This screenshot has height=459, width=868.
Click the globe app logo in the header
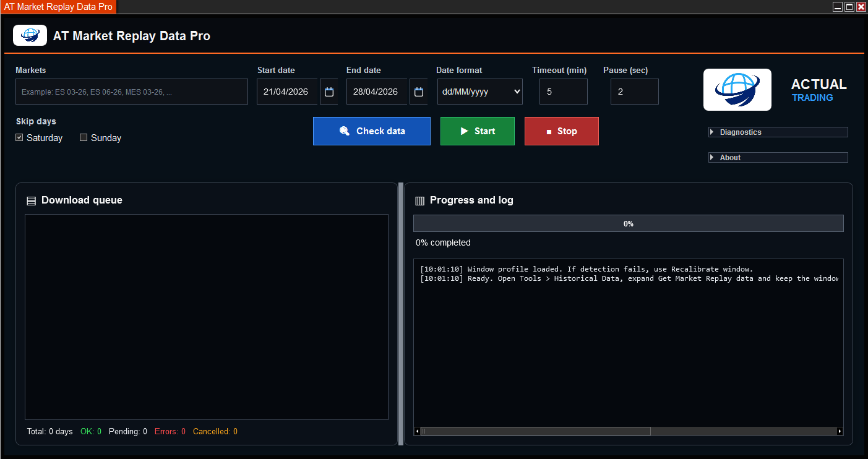30,35
